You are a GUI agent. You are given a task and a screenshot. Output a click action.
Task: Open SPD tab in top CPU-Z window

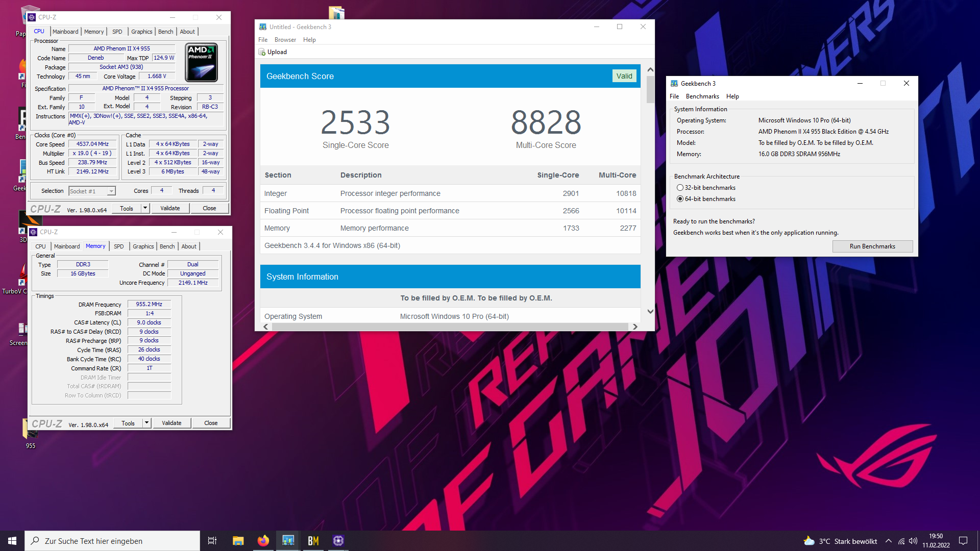tap(117, 32)
